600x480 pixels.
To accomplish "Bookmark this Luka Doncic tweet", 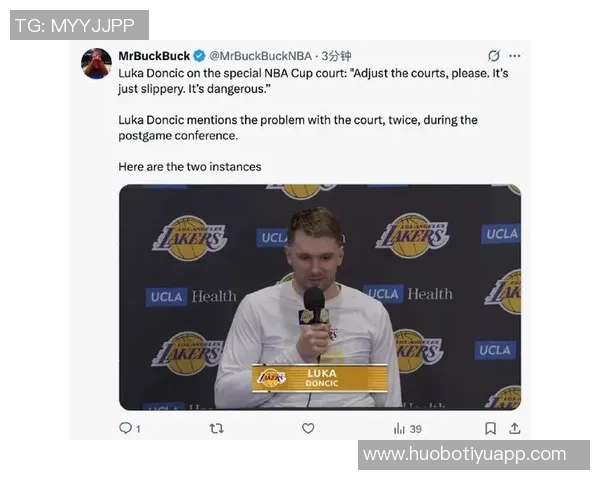I will pyautogui.click(x=490, y=428).
